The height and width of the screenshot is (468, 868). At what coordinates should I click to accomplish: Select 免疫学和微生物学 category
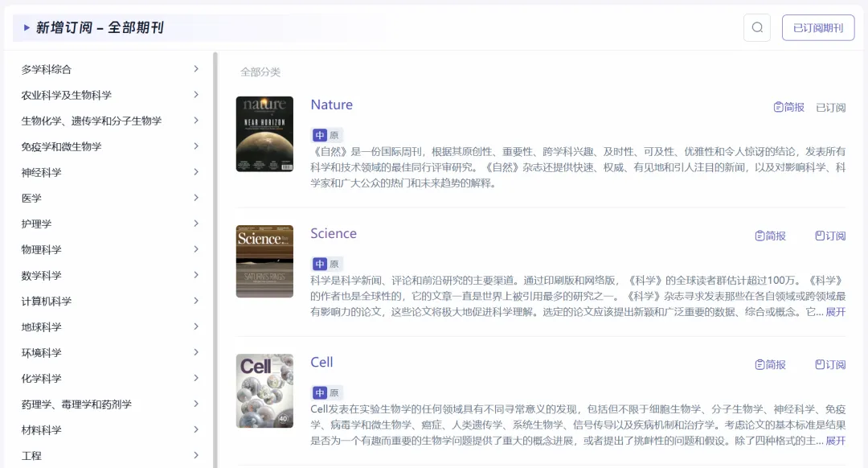coord(61,147)
